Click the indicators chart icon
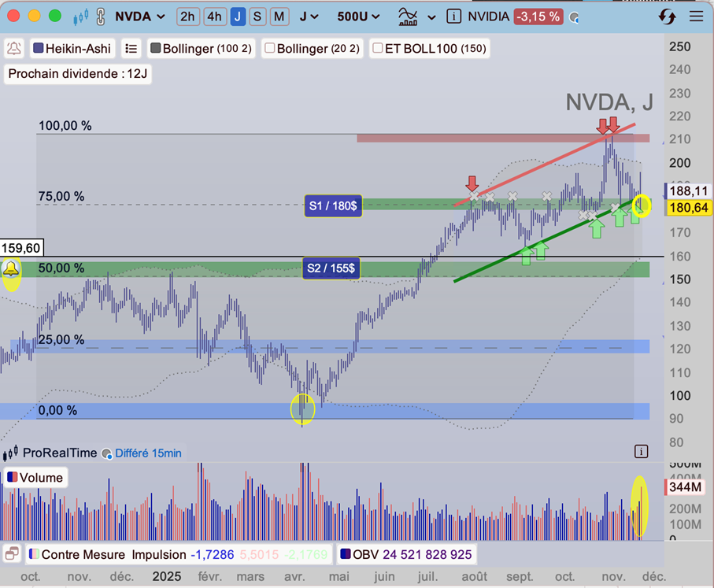 pyautogui.click(x=408, y=17)
